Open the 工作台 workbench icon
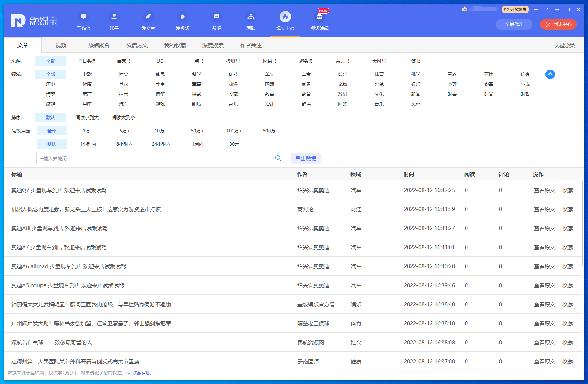Screen dimensions: 588x384 pyautogui.click(x=84, y=17)
